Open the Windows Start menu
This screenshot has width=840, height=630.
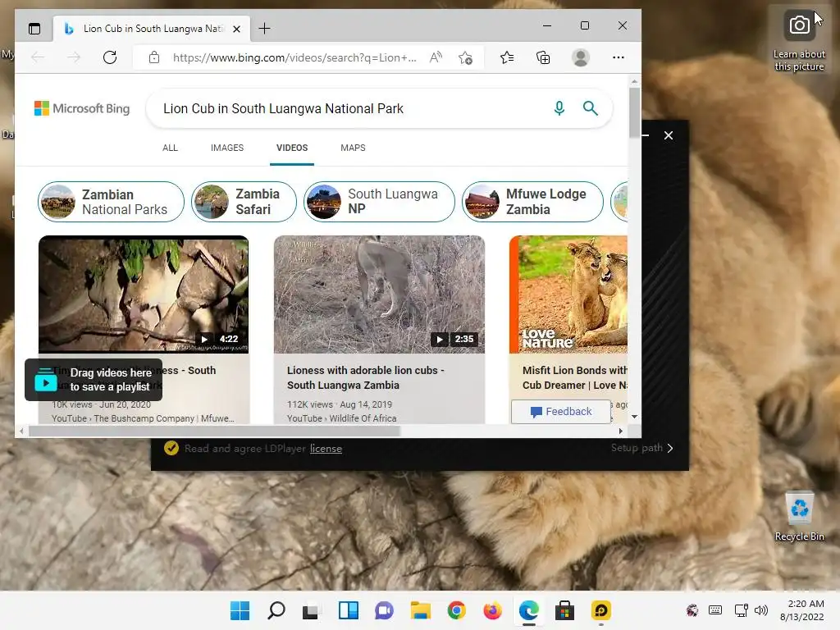[240, 610]
